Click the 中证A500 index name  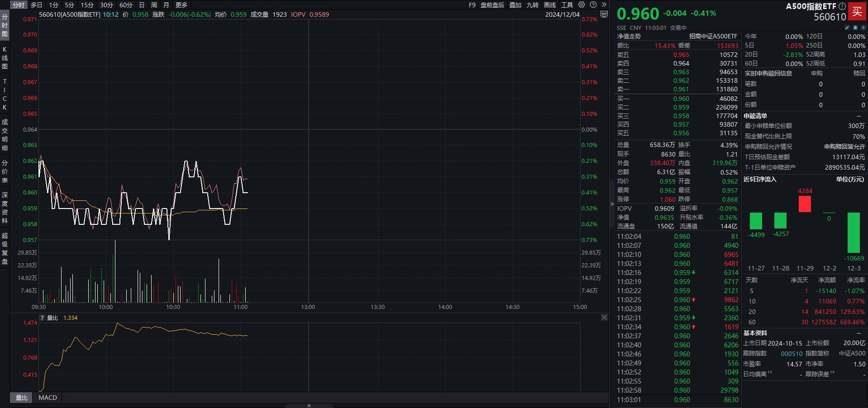point(852,354)
